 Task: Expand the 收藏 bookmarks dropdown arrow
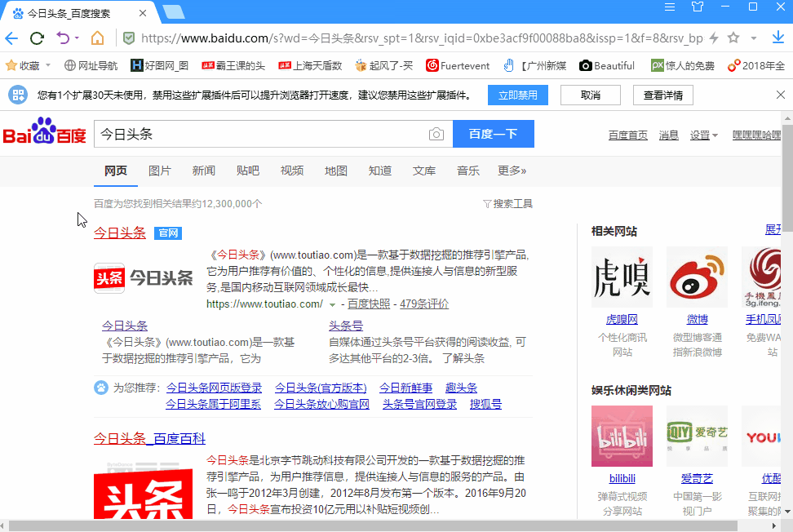pyautogui.click(x=47, y=65)
